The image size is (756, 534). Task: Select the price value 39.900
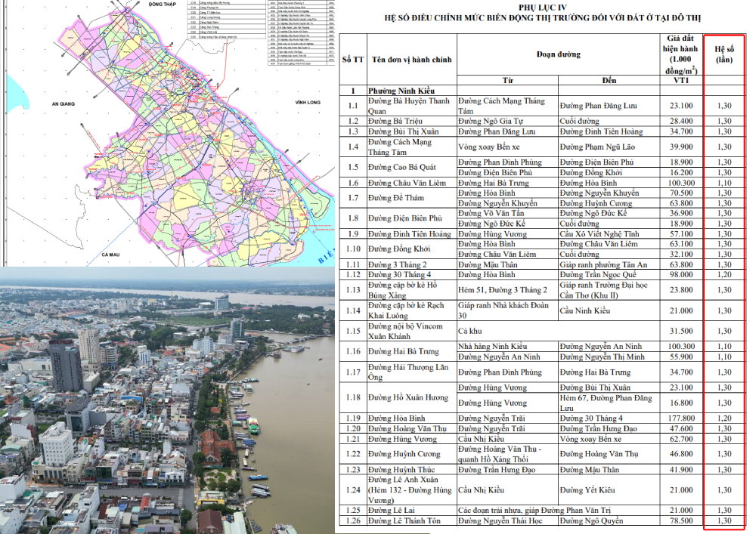(681, 147)
